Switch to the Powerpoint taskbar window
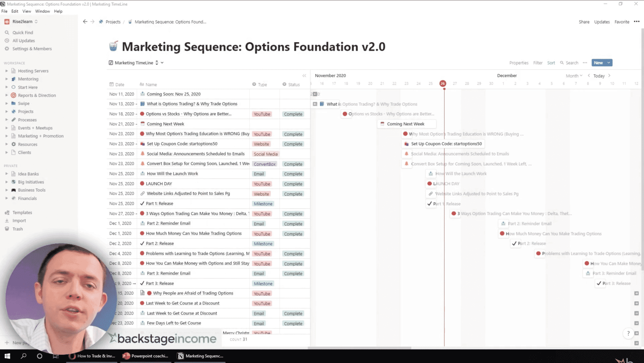Screen dimensions: 644x363 (x=146, y=356)
